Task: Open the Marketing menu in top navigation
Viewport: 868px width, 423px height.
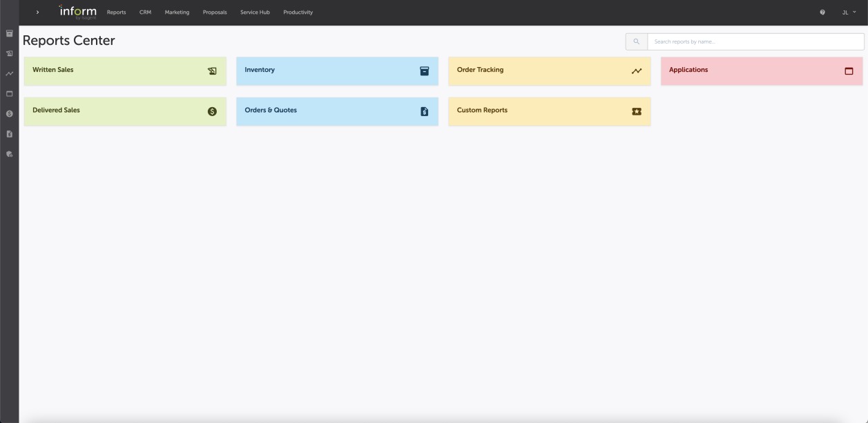Action: 177,12
